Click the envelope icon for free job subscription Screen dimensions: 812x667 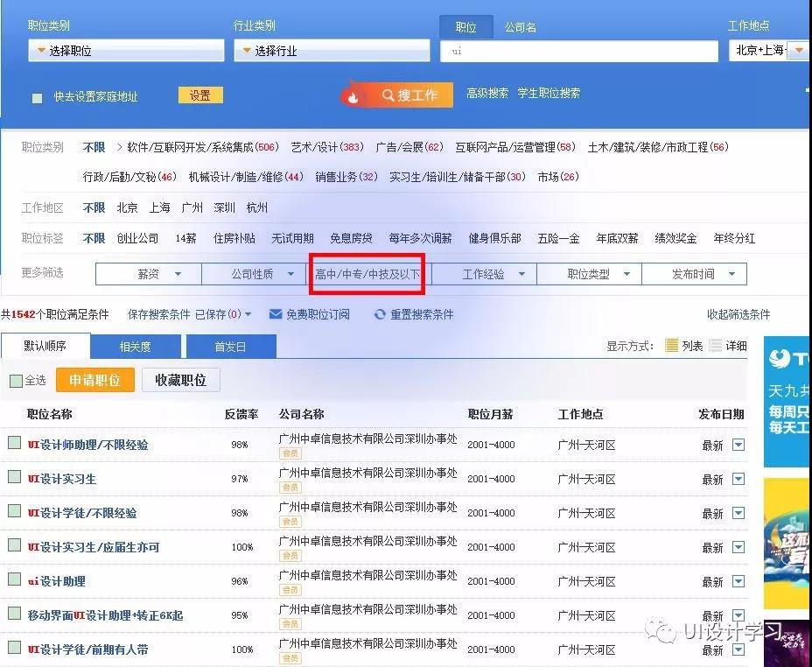pos(276,314)
